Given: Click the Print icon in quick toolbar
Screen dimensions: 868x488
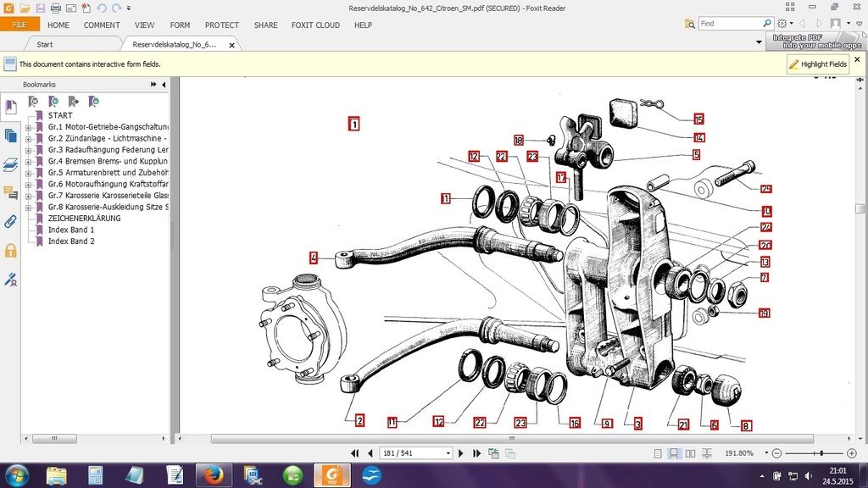Looking at the screenshot, I should tap(56, 8).
